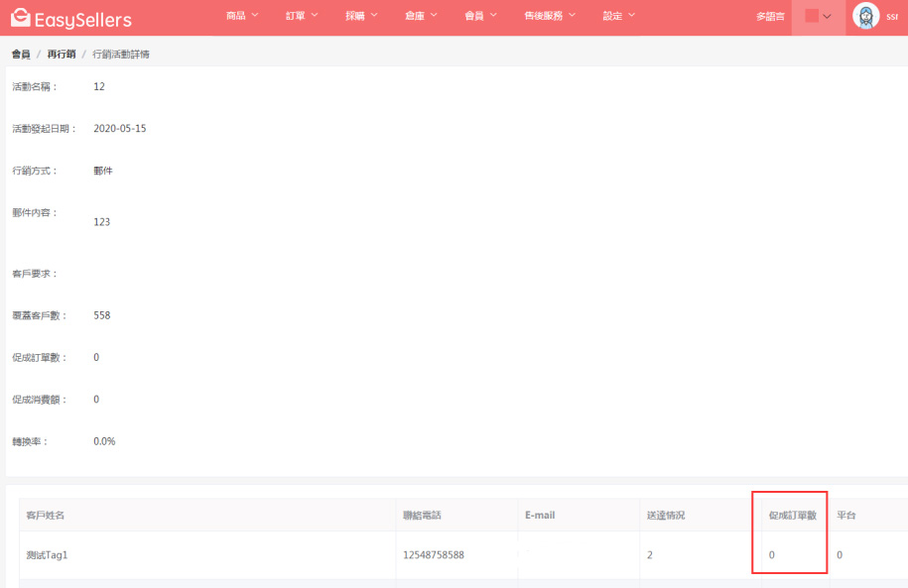Go to 再行銷 breadcrumb
Viewport: 908px width, 588px height.
click(x=62, y=54)
